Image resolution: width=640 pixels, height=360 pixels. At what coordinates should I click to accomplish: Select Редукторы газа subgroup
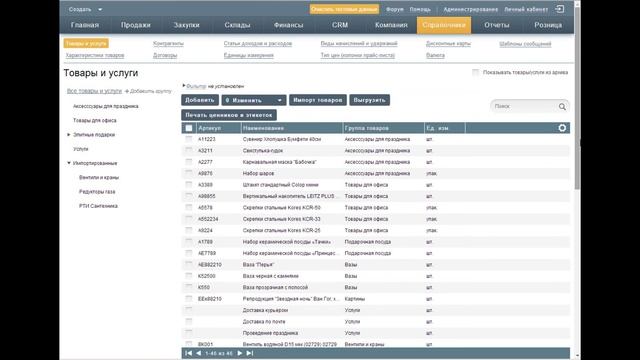click(x=97, y=191)
